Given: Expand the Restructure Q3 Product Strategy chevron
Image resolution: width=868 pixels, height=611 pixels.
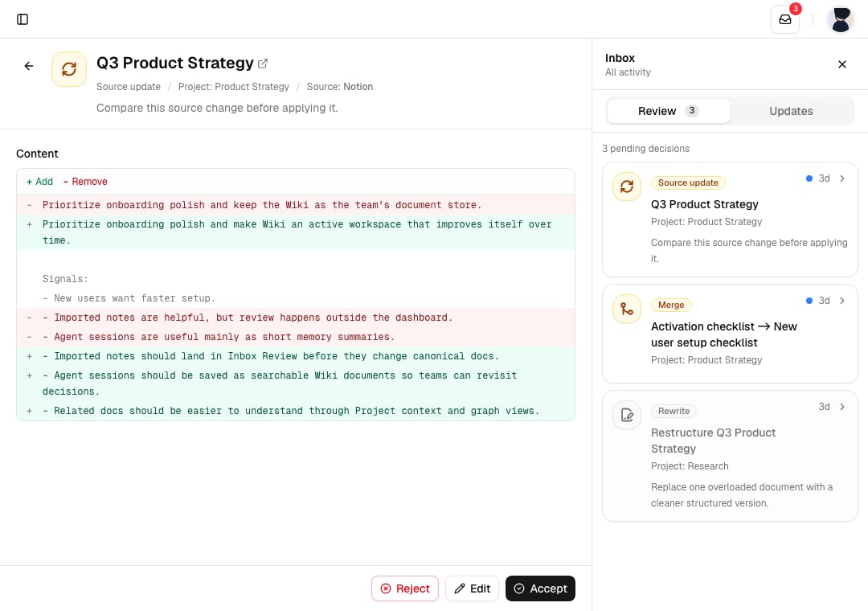Looking at the screenshot, I should tap(842, 407).
